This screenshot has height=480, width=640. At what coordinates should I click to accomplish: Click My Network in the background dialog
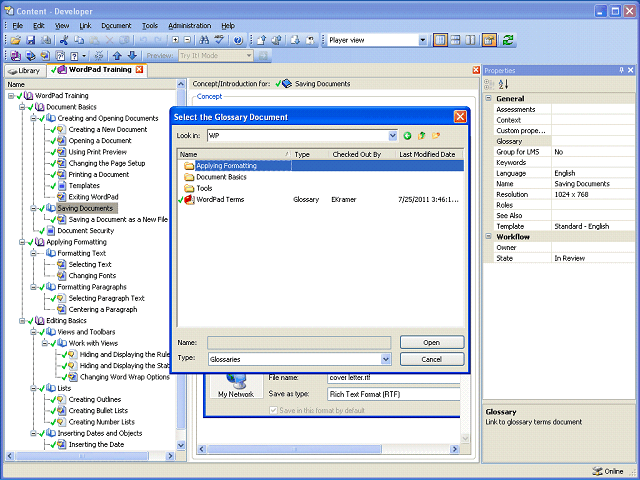236,386
